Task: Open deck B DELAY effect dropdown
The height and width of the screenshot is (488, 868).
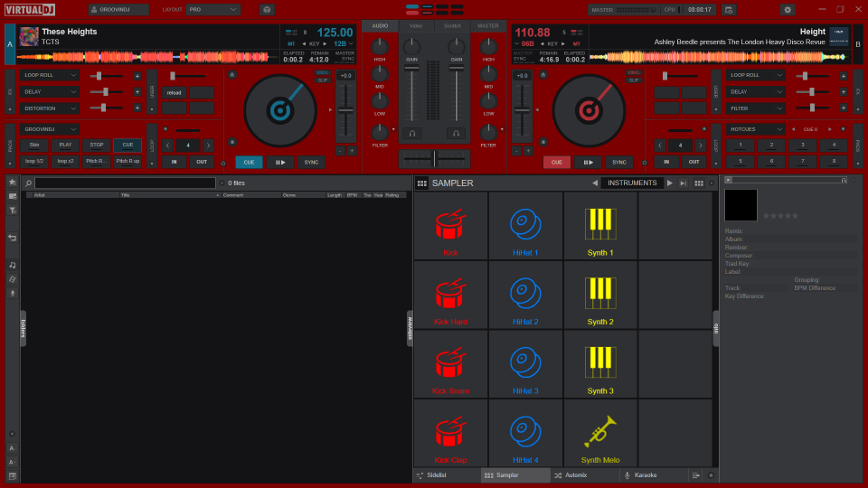Action: pos(756,92)
